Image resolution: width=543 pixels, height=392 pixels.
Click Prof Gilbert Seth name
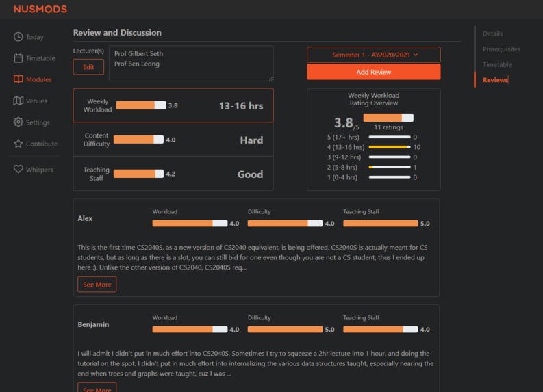(x=138, y=53)
